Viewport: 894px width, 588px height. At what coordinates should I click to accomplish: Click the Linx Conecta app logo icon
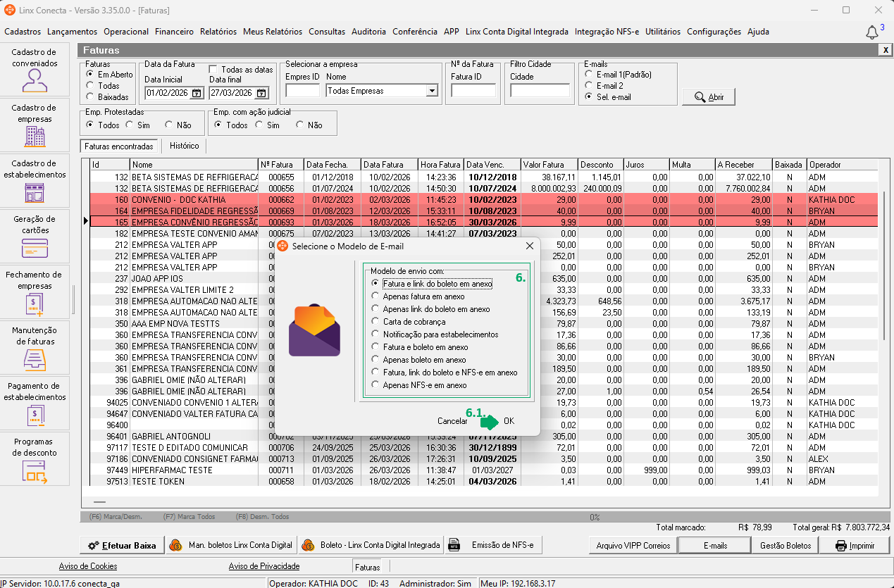click(9, 10)
